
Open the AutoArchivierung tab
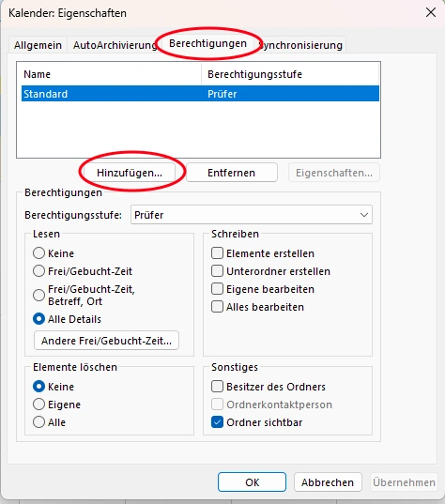(115, 45)
